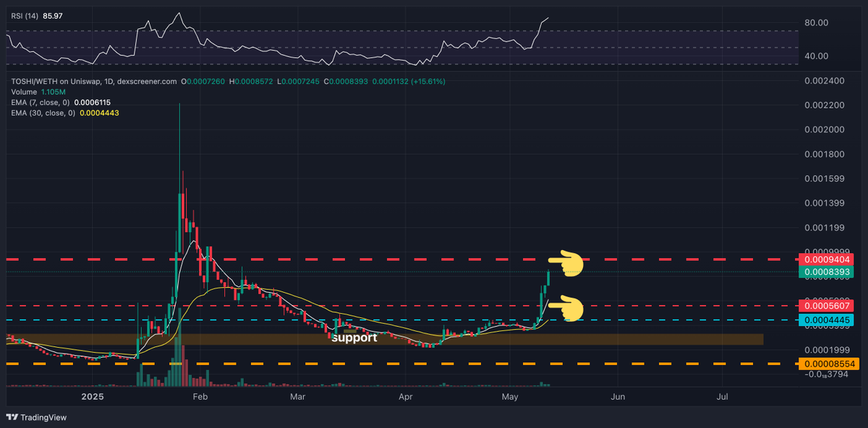Screen dimensions: 868x428
Task: Click price axis value 0.001199
Action: pos(824,228)
